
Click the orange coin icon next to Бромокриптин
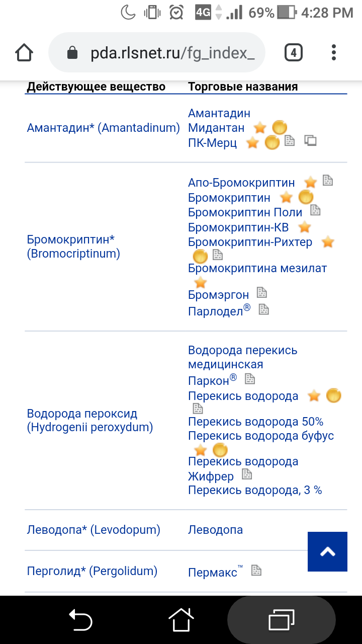(x=306, y=198)
